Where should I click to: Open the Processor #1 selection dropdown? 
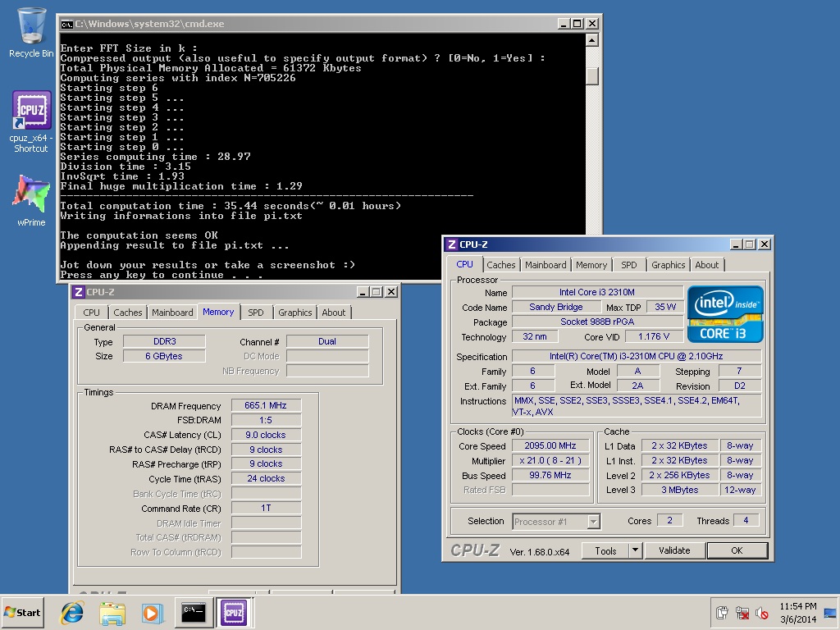pyautogui.click(x=556, y=521)
